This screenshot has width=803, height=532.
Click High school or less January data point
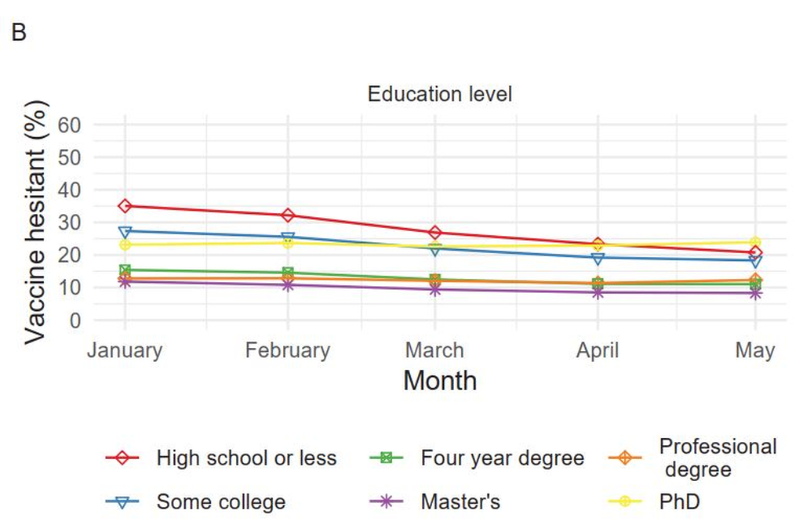click(x=125, y=206)
